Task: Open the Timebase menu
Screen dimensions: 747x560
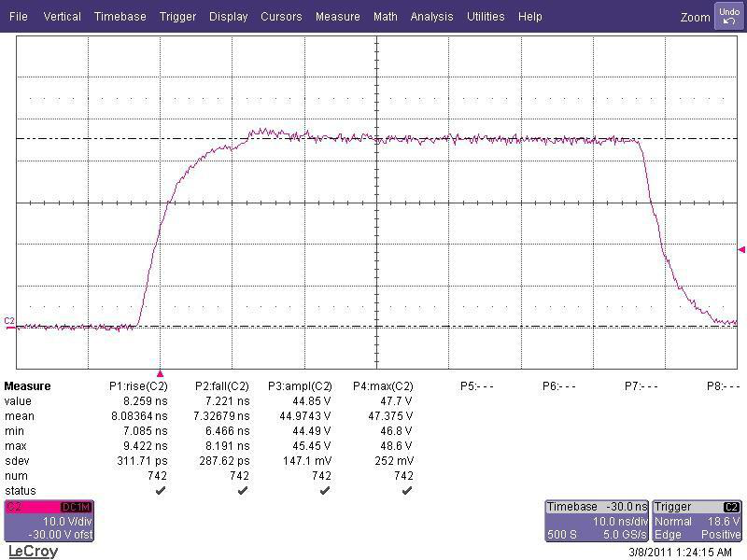Action: (120, 17)
